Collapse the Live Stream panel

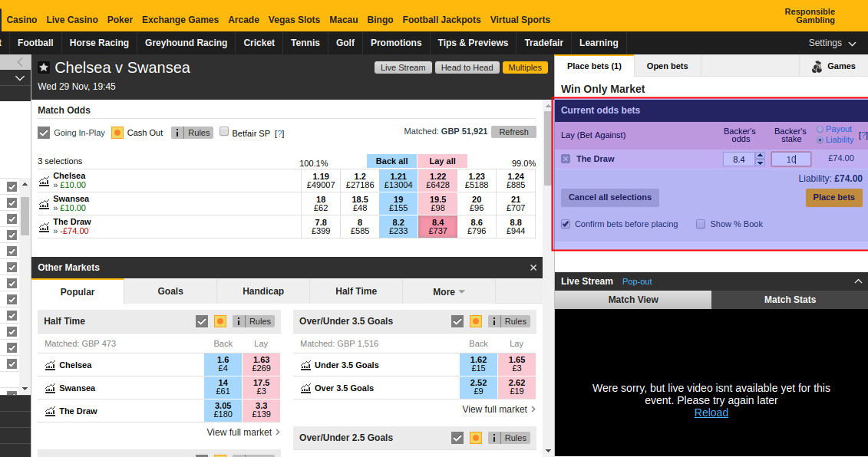tap(858, 281)
